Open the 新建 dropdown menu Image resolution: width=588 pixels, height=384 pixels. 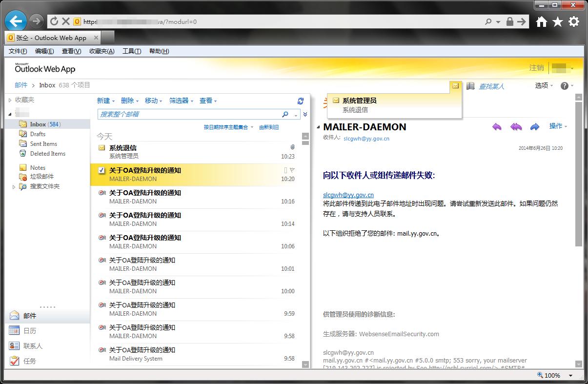106,101
